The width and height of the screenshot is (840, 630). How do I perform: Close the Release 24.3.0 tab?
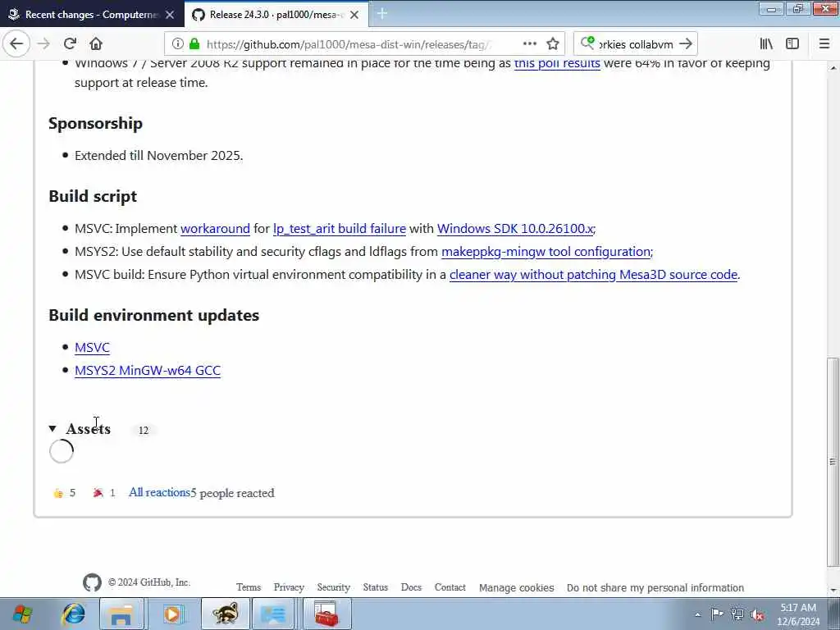point(354,15)
